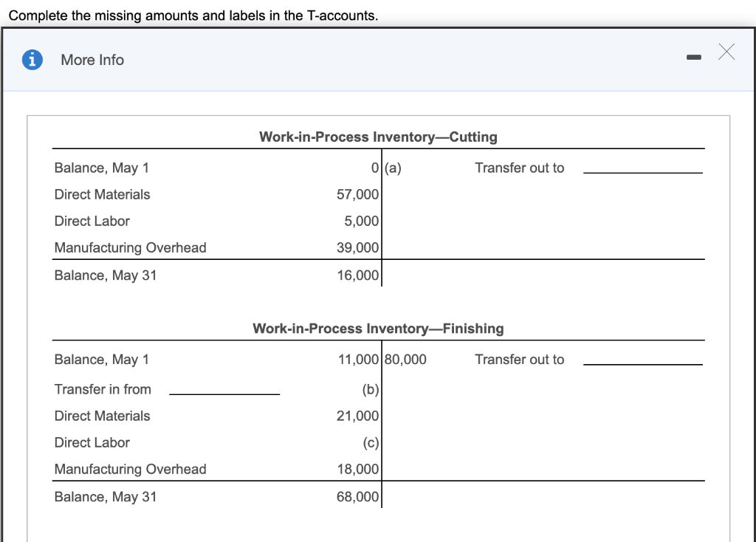The height and width of the screenshot is (542, 756).
Task: Click the Transfer out to blank in Finishing
Action: tap(643, 364)
